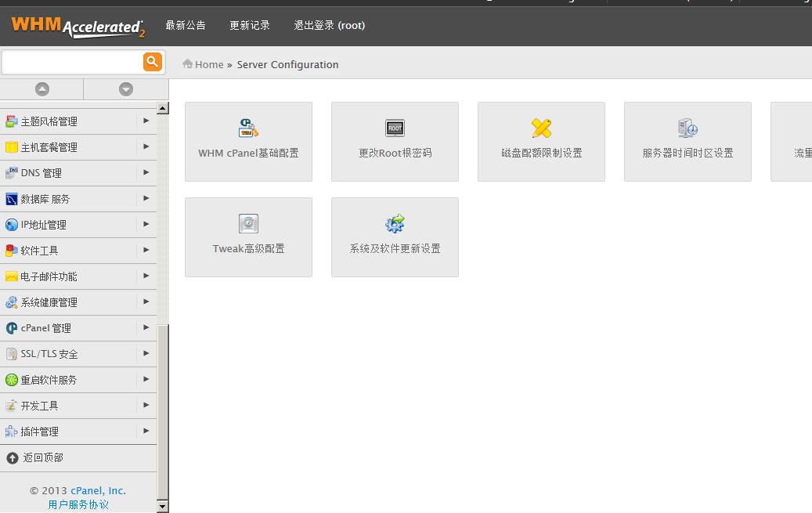Viewport: 812px width, 513px height.
Task: Open the 更改Root根密码 ROOT screen icon
Action: click(395, 128)
